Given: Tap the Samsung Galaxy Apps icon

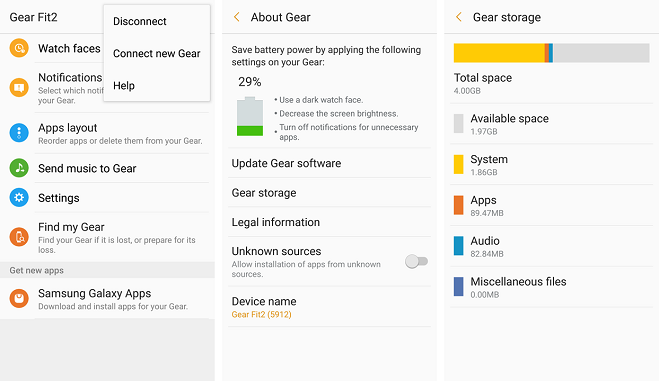Looking at the screenshot, I should point(19,298).
